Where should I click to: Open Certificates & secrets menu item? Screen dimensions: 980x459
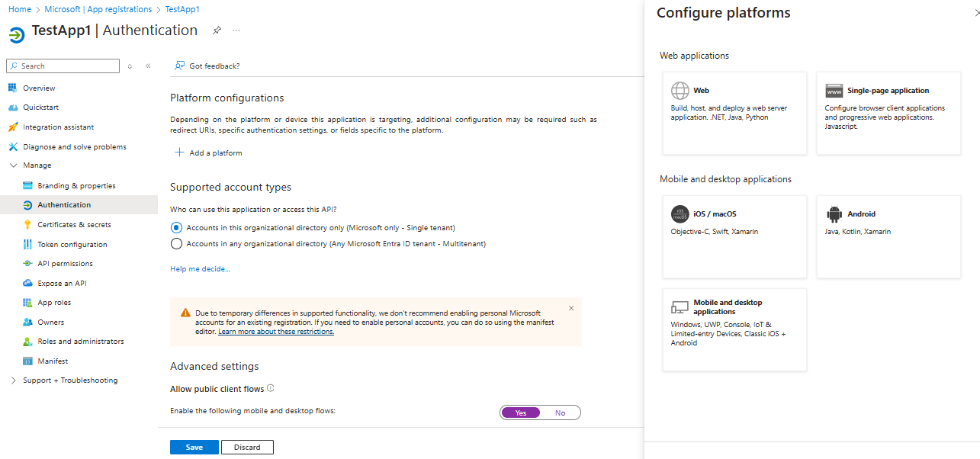(74, 225)
